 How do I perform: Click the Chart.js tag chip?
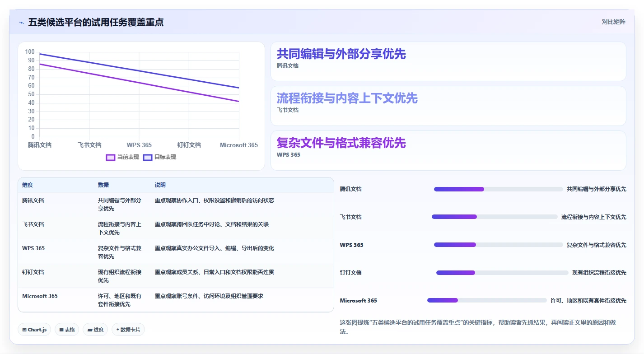34,330
